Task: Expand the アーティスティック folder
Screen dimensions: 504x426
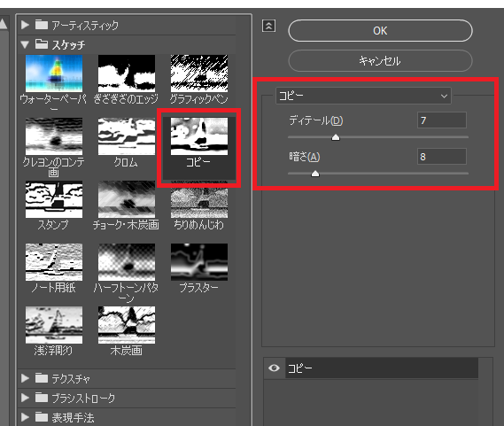Action: coord(25,25)
